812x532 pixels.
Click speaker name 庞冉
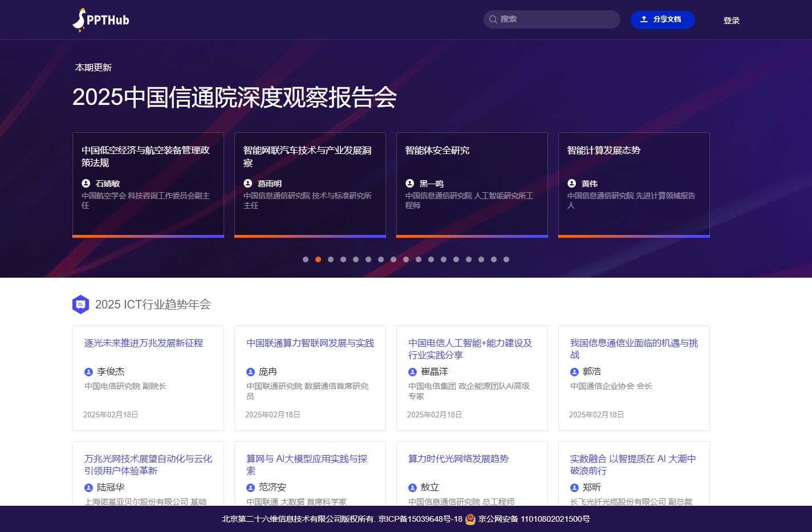(268, 372)
